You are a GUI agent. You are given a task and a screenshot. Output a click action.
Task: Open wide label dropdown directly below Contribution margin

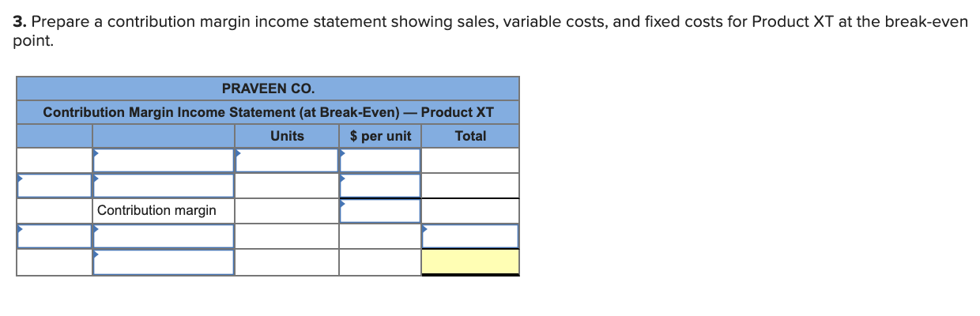[164, 236]
